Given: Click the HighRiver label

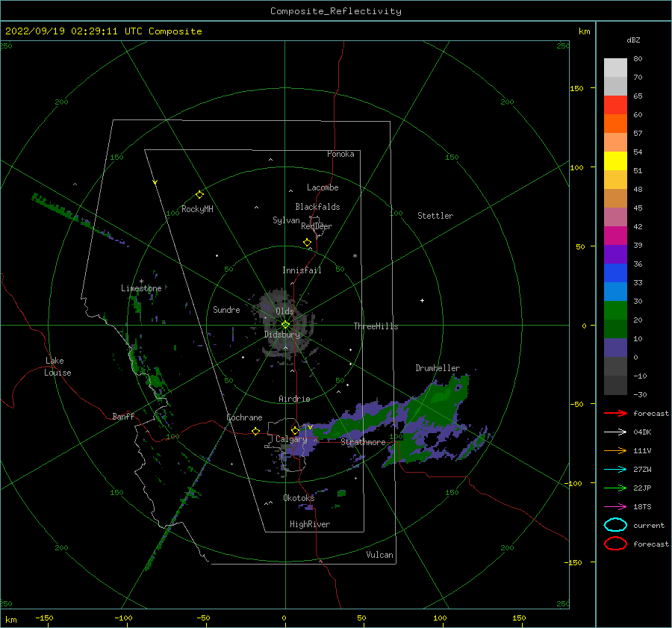Looking at the screenshot, I should 310,524.
